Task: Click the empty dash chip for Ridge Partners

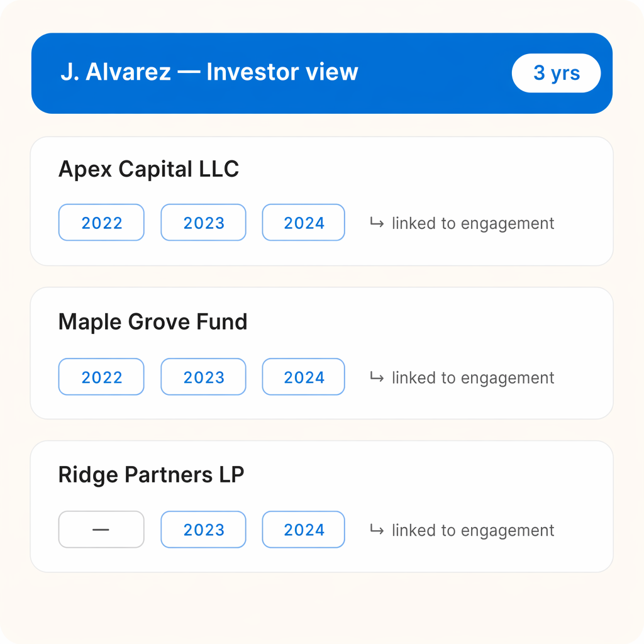Action: [x=101, y=530]
